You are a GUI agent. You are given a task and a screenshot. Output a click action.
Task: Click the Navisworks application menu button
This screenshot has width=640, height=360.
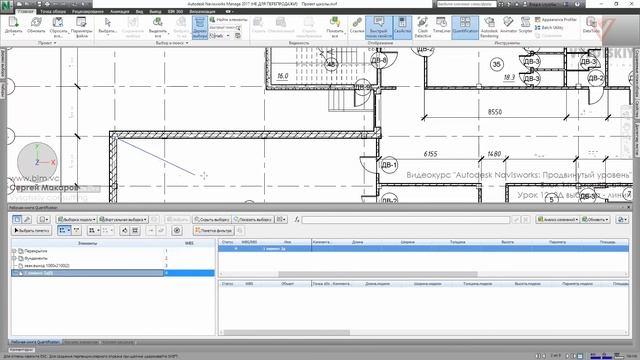point(7,7)
